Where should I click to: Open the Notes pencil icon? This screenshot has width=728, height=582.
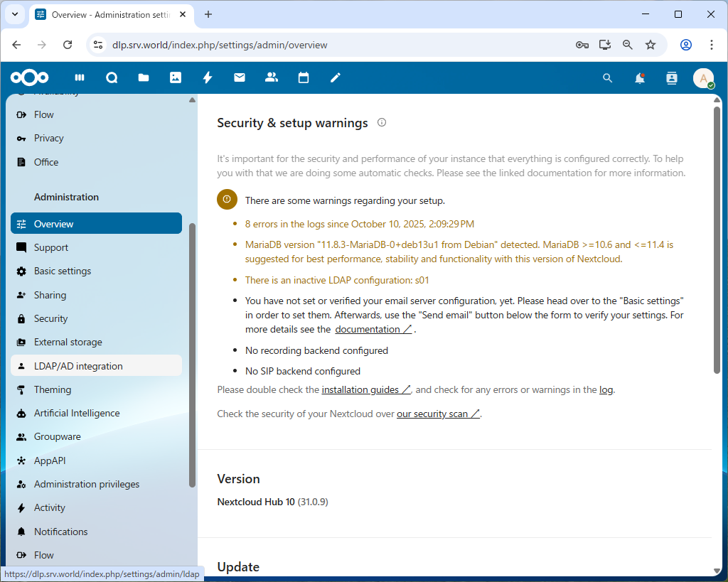[x=336, y=77]
